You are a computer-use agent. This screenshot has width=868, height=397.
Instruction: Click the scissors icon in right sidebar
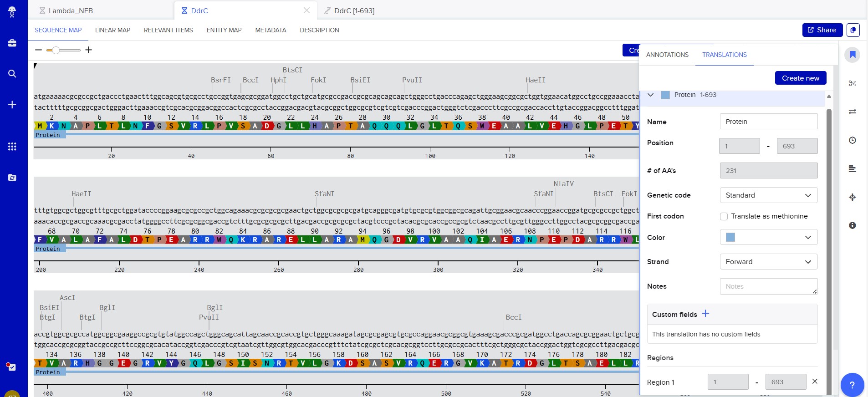pos(852,83)
